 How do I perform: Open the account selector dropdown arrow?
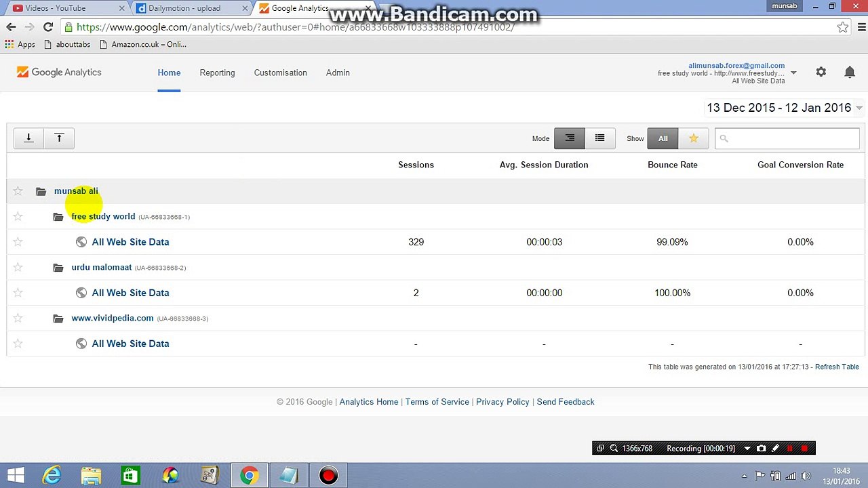(793, 73)
